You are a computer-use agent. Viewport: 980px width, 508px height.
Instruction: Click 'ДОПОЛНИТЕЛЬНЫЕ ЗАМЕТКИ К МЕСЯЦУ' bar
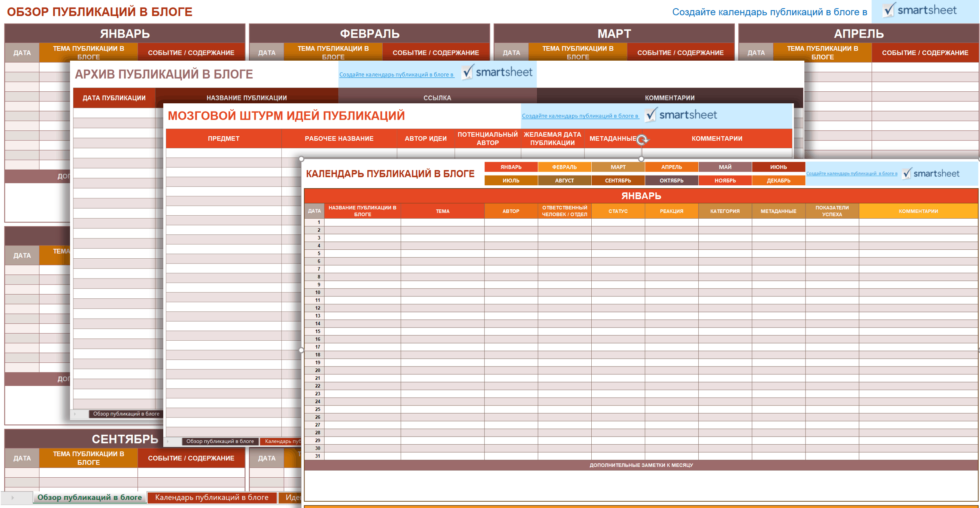(x=641, y=465)
